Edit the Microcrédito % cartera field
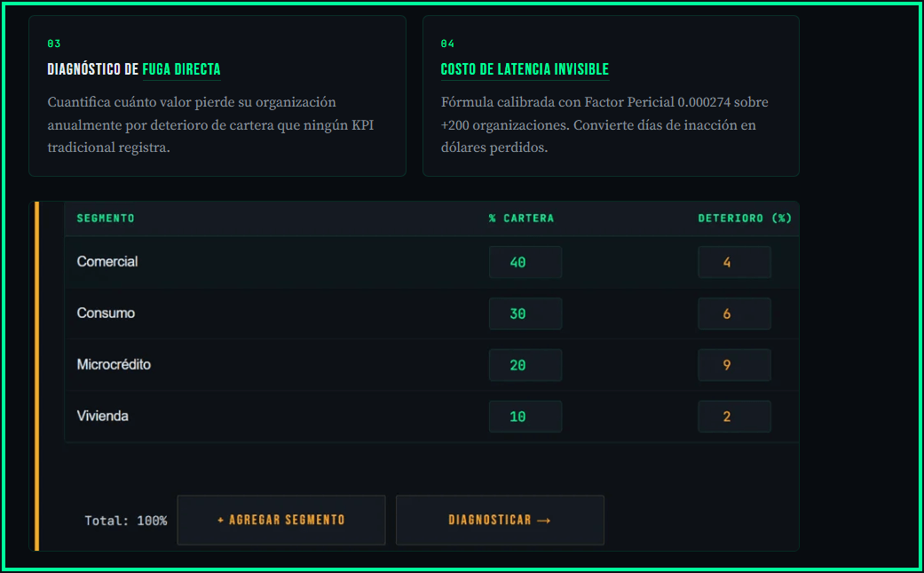This screenshot has width=924, height=573. tap(525, 365)
